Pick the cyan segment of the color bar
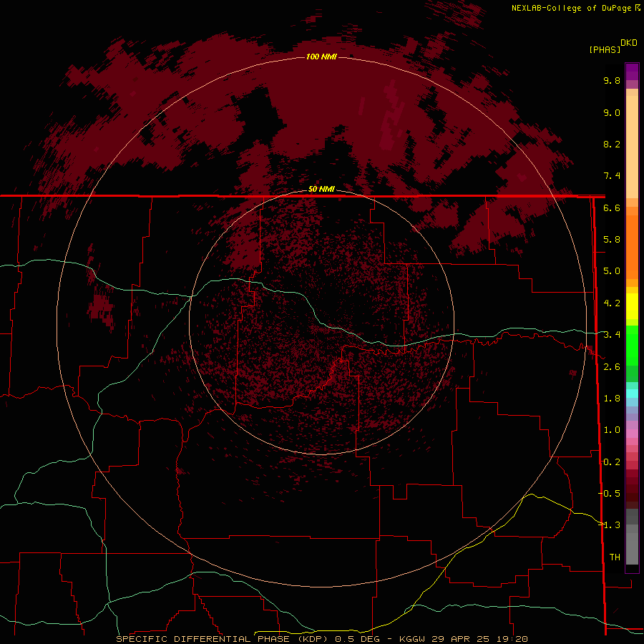The image size is (644, 644). tap(632, 394)
